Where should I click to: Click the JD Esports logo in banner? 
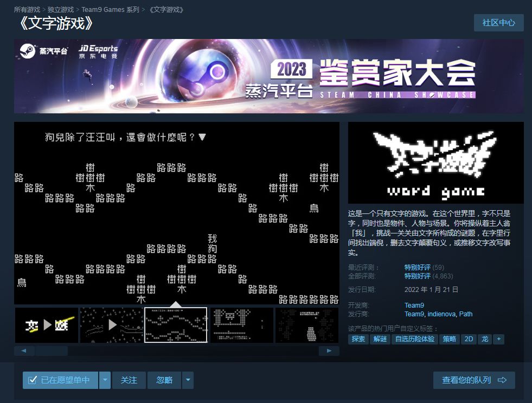[x=98, y=51]
